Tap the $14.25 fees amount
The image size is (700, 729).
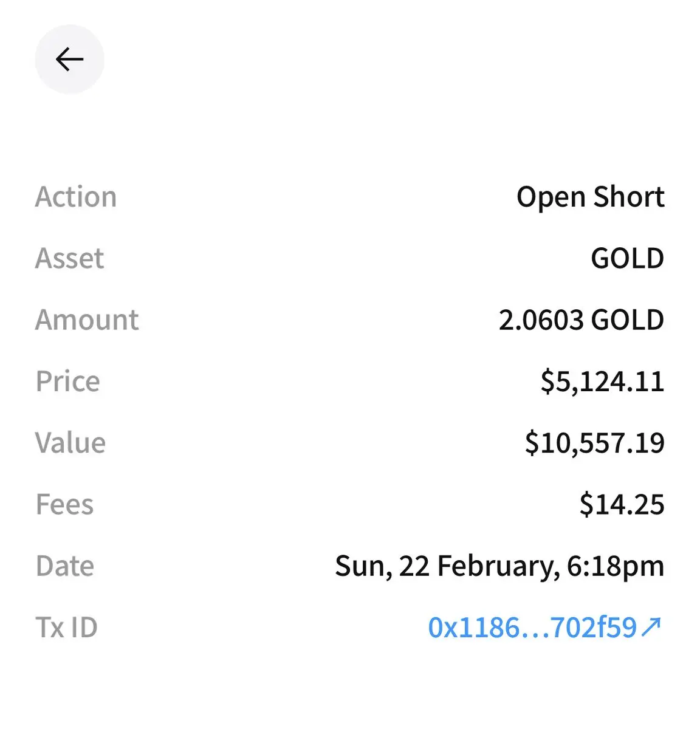(x=622, y=504)
